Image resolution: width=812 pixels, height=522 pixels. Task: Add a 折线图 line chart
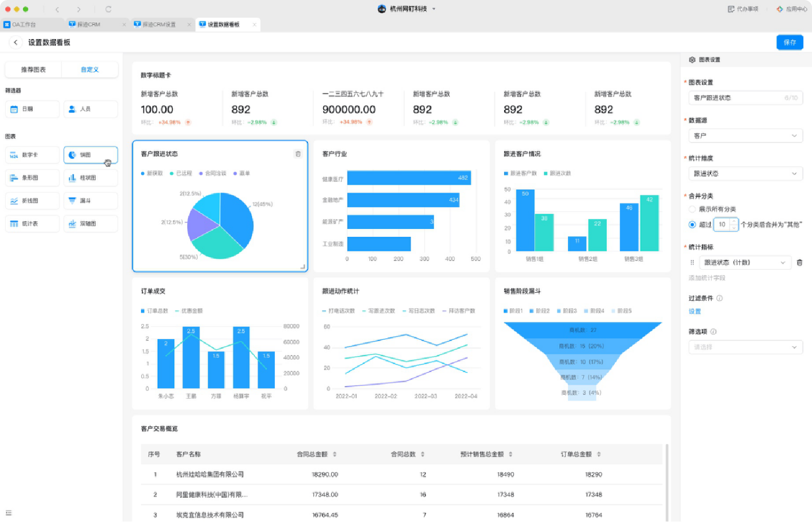tap(33, 200)
